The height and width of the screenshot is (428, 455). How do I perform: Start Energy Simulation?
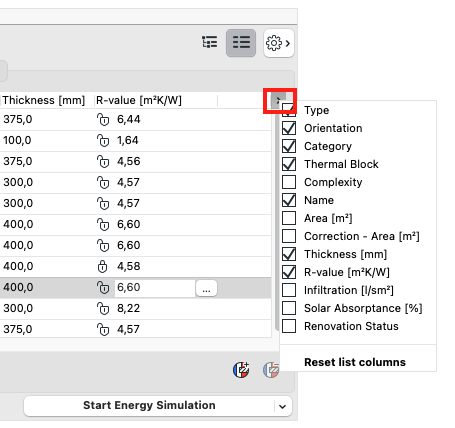coord(149,406)
